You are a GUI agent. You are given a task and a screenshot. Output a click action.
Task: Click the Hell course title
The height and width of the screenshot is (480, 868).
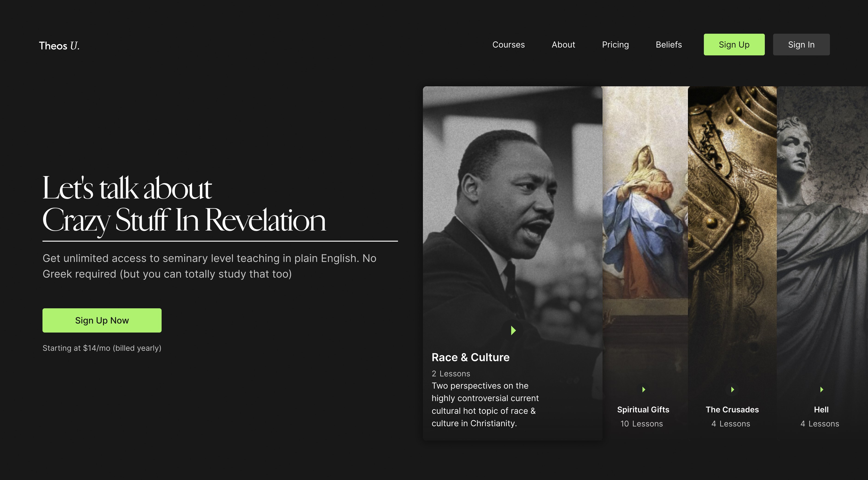(x=821, y=410)
